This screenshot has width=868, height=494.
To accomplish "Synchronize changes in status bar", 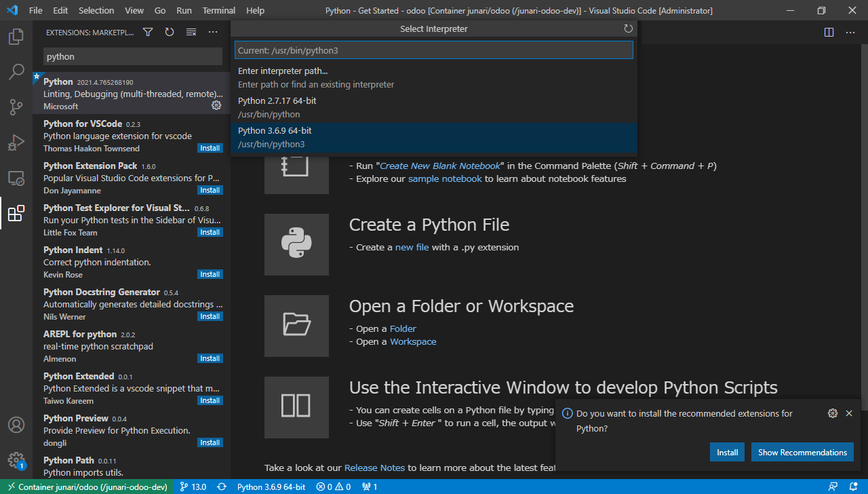I will [222, 487].
